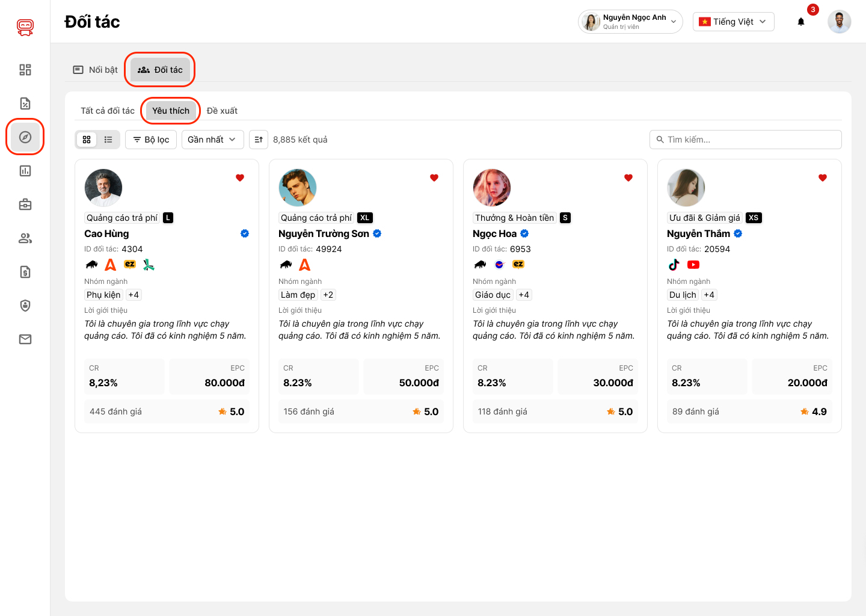
Task: Click the Tìm kiếm search field
Action: pyautogui.click(x=746, y=140)
